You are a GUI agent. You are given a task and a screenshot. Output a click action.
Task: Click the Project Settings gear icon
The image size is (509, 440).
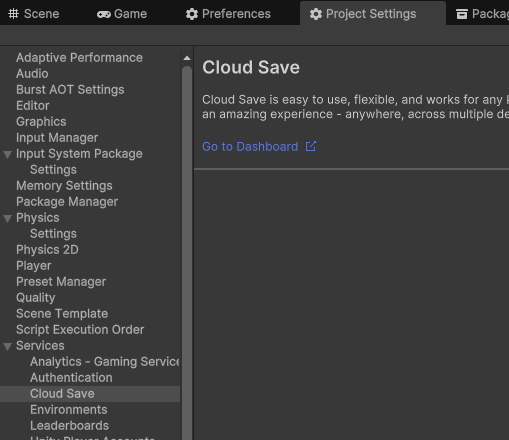tap(316, 14)
